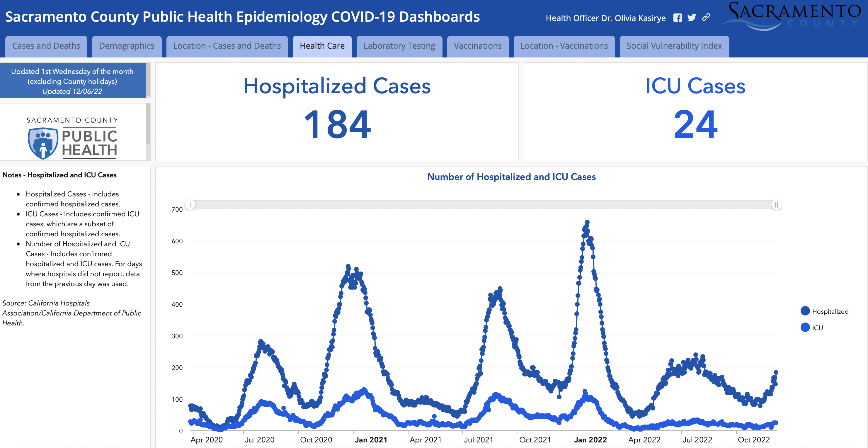Image resolution: width=868 pixels, height=448 pixels.
Task: Select Location - Cases and Deaths tab
Action: click(227, 46)
